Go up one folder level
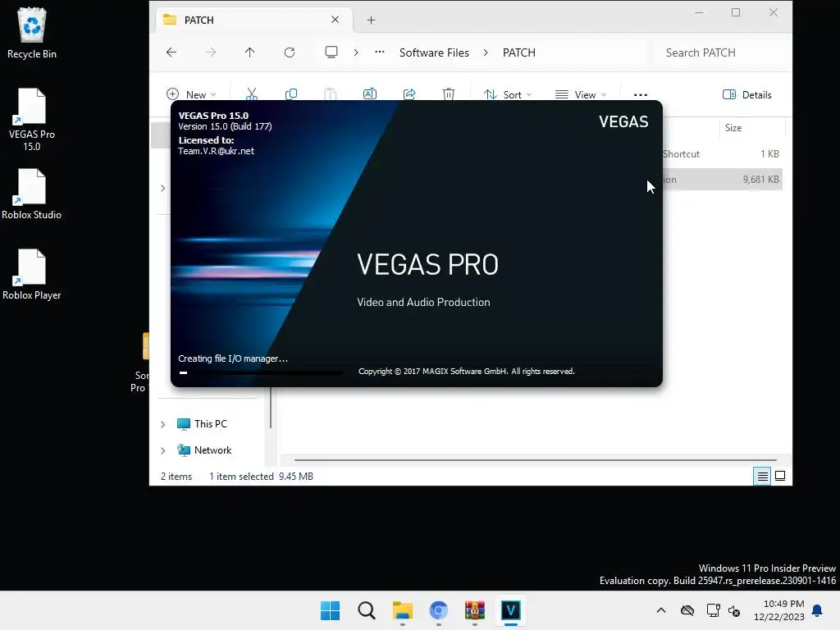The height and width of the screenshot is (630, 840). 249,52
